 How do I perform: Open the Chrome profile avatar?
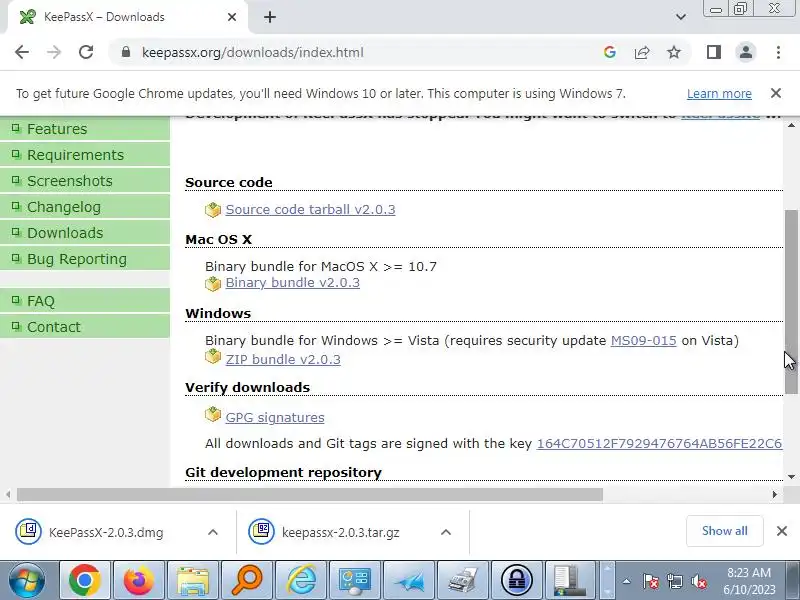tap(745, 52)
